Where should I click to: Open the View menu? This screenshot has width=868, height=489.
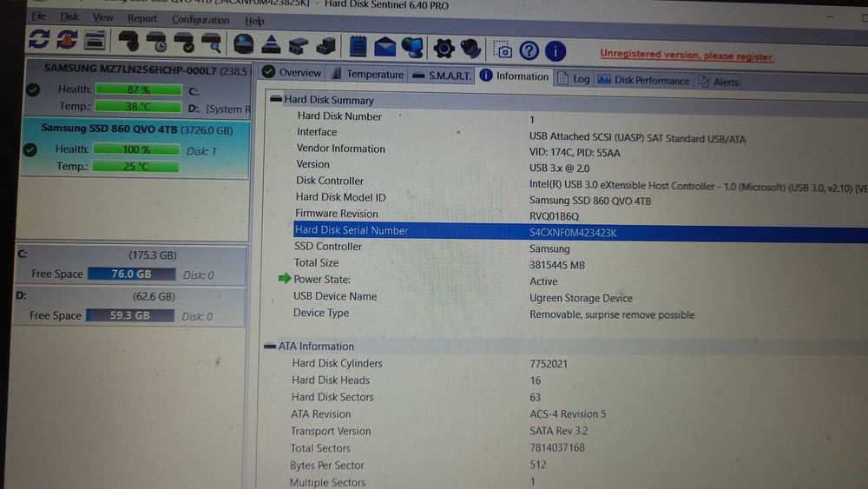[103, 17]
